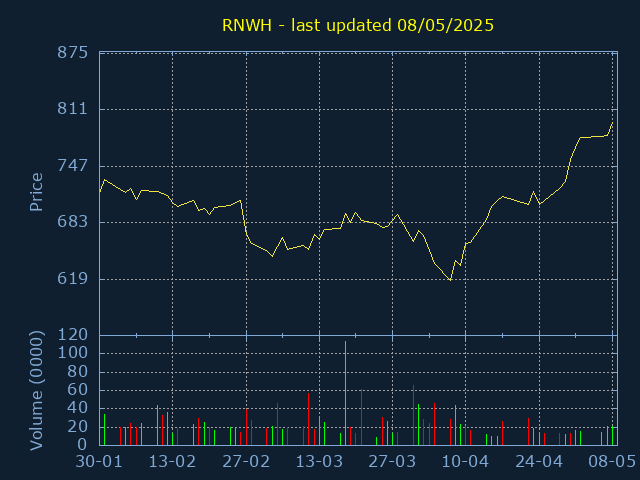Viewport: 640px width, 480px height.
Task: Click the 13-03 date label
Action: pos(319,462)
